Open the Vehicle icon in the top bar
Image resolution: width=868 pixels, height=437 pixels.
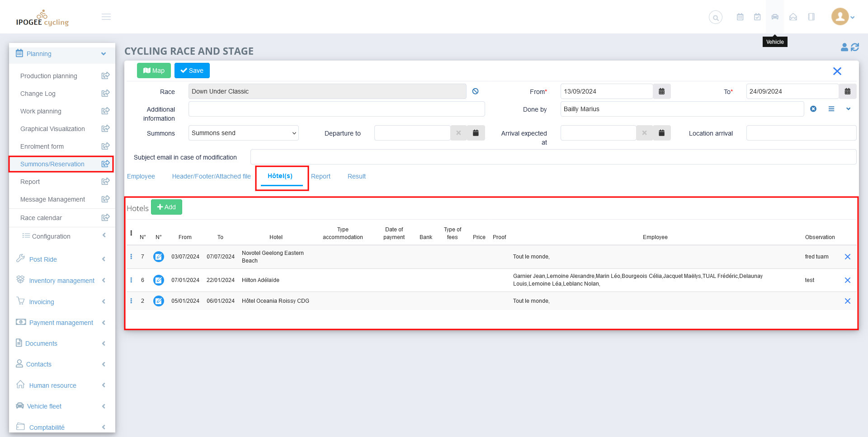775,17
